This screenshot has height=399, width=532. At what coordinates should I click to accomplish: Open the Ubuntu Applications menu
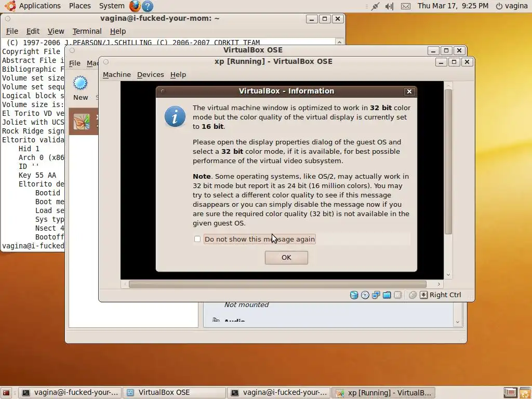[x=33, y=6]
